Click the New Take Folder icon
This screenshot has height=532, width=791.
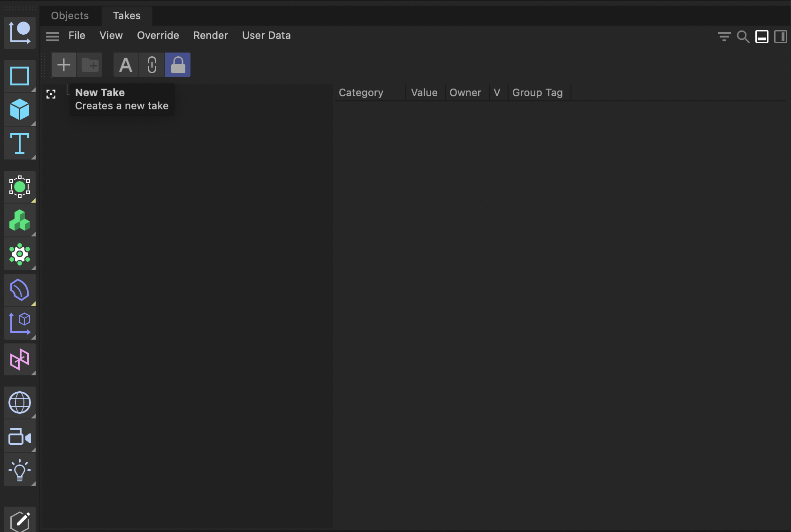pyautogui.click(x=90, y=64)
